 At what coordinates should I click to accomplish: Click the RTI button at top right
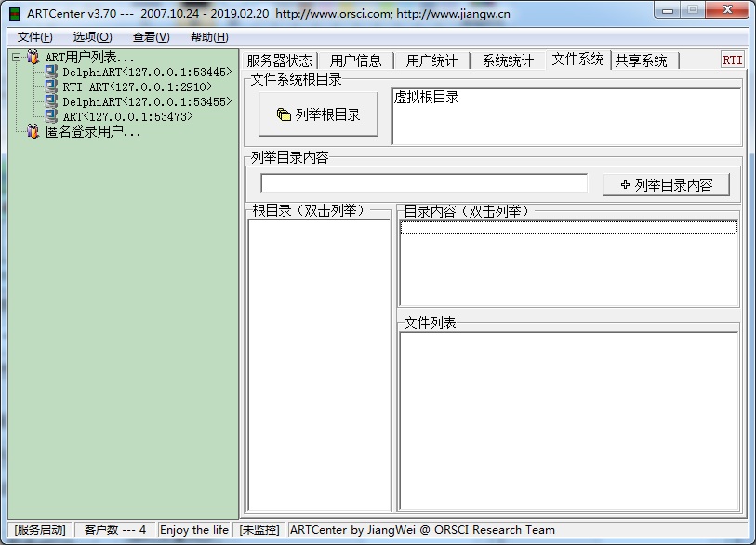point(733,60)
